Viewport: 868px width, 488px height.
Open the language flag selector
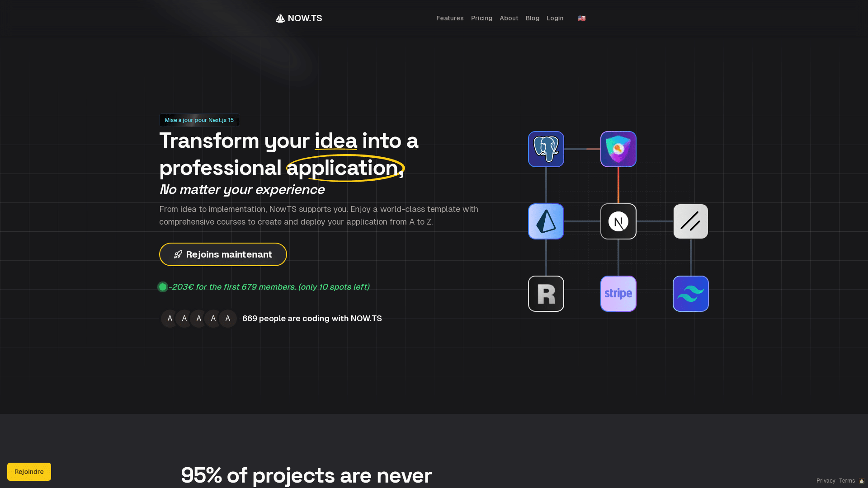(582, 18)
